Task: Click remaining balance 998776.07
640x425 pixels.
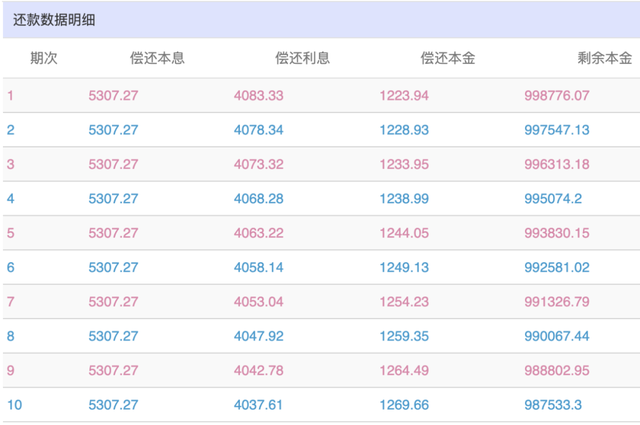Action: tap(557, 96)
